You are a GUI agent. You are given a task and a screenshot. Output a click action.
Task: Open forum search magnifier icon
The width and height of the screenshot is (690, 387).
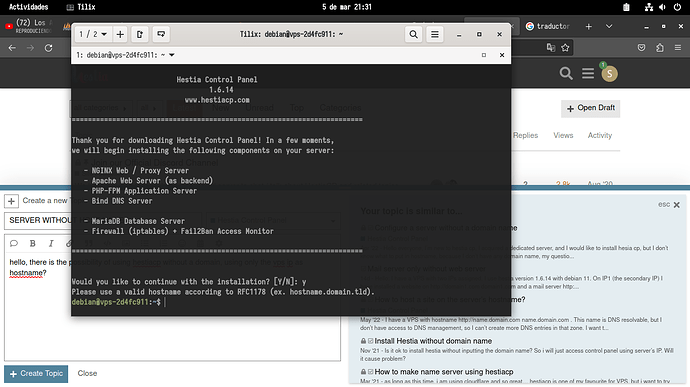pos(566,74)
